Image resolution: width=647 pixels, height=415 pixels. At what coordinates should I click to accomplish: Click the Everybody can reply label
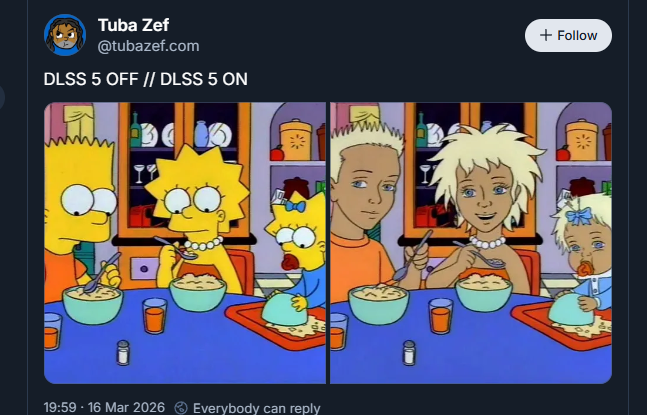coord(257,408)
